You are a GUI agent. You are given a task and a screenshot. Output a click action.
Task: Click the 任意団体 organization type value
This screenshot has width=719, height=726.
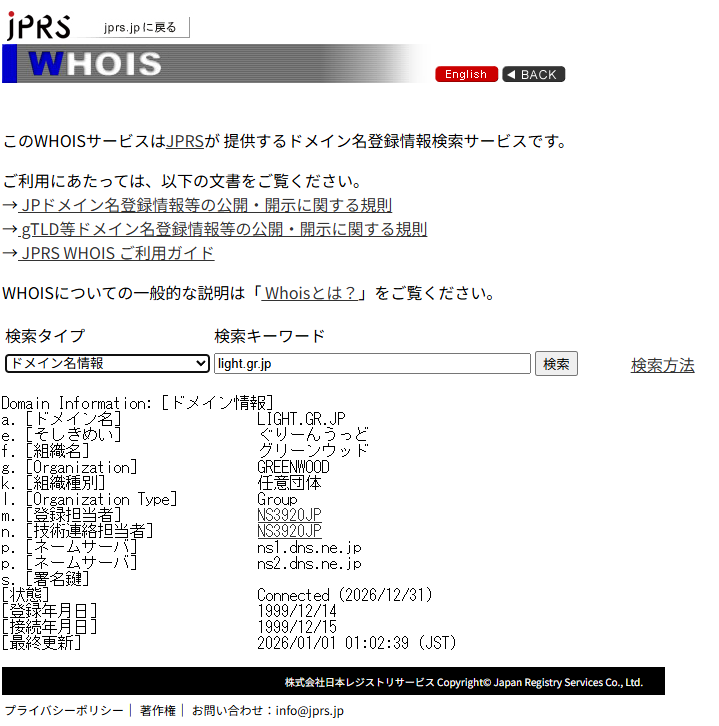pyautogui.click(x=289, y=483)
